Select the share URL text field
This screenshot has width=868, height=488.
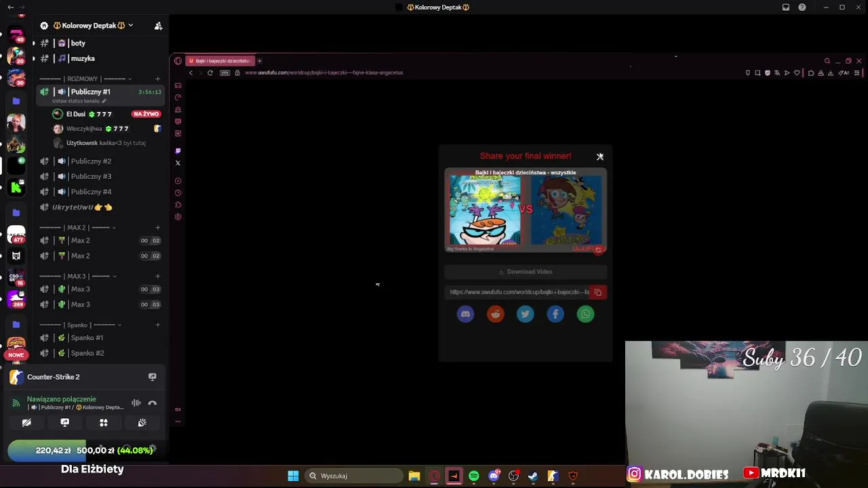point(517,292)
